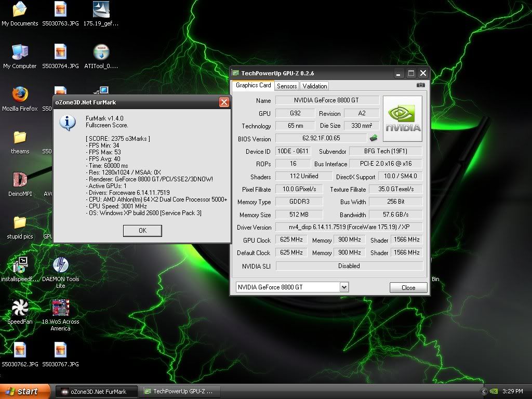Close the FurMark score dialog
This screenshot has width=532, height=399.
[x=224, y=102]
